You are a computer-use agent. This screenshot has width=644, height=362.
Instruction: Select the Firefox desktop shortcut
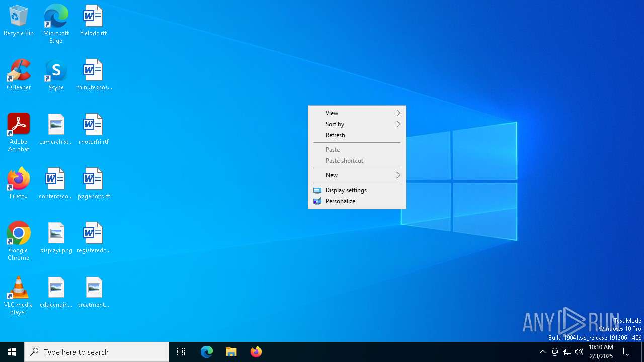[x=19, y=184]
